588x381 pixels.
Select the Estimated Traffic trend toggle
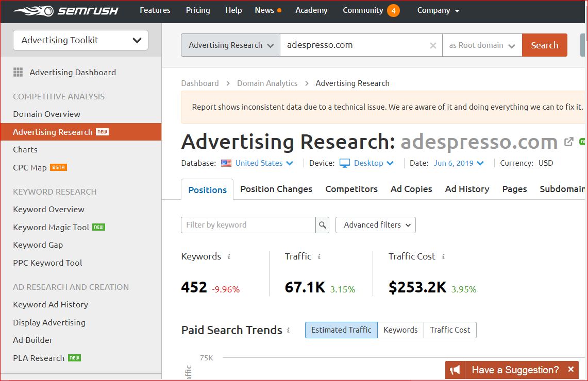(341, 330)
